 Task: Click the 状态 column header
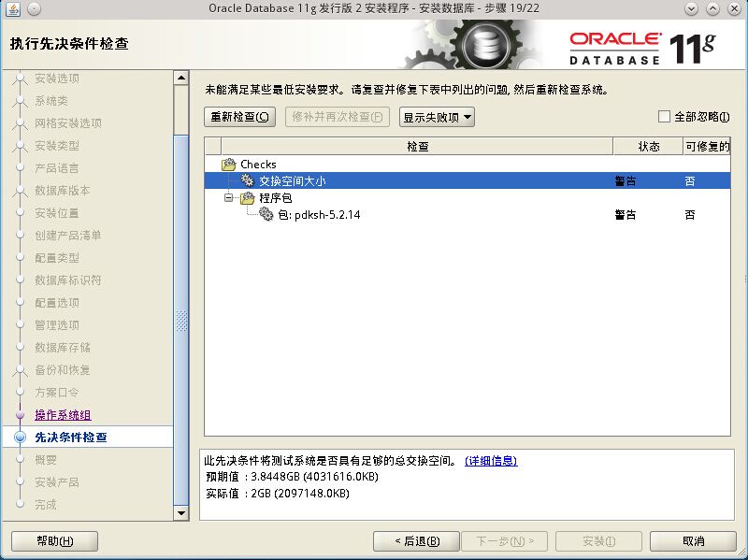click(648, 147)
